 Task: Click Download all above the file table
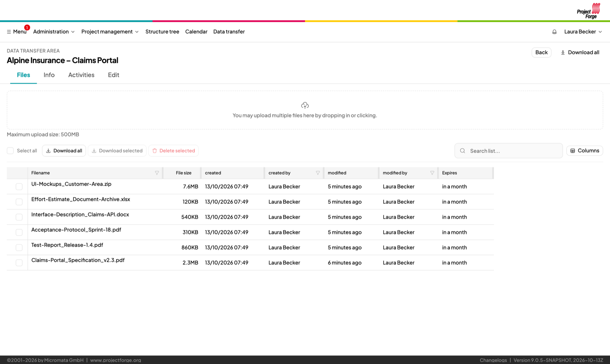64,151
